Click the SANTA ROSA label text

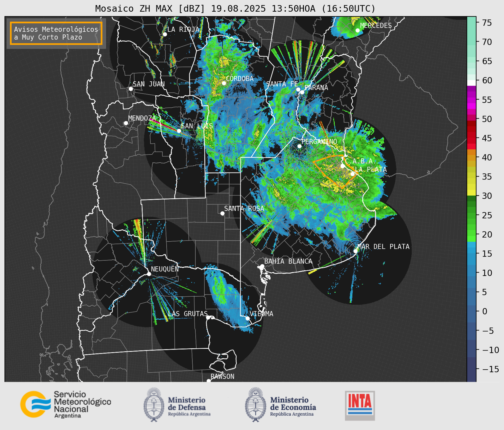(x=244, y=208)
